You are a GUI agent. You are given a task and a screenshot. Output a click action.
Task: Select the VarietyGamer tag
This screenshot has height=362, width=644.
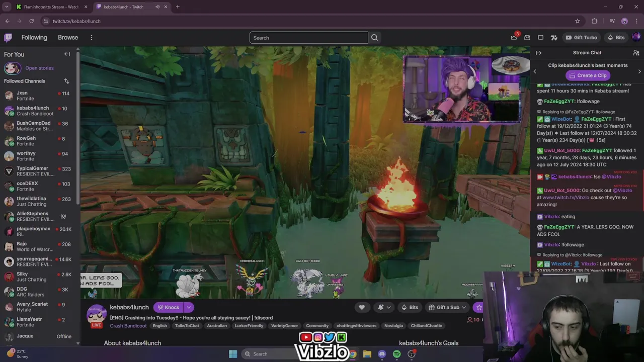point(284,326)
